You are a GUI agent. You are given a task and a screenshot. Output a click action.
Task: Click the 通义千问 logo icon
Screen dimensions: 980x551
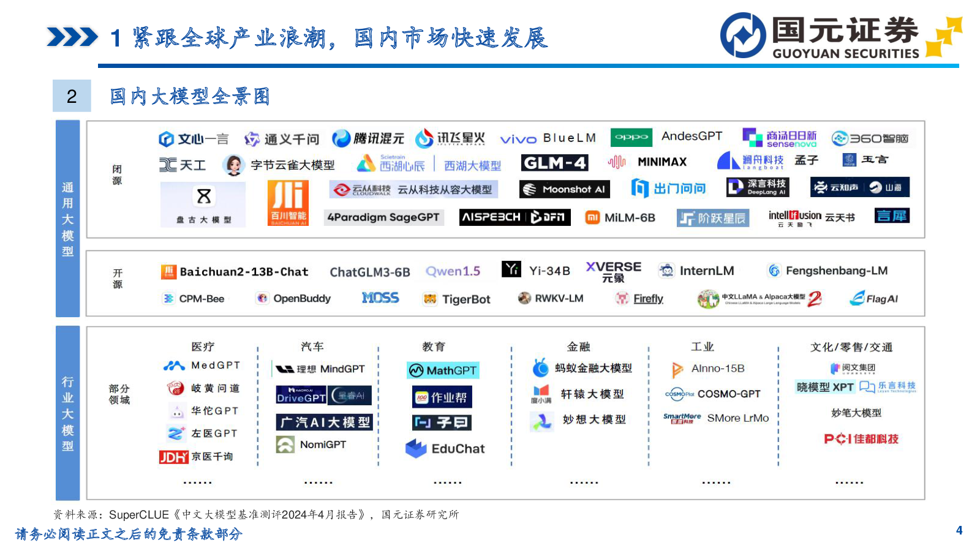[x=252, y=140]
